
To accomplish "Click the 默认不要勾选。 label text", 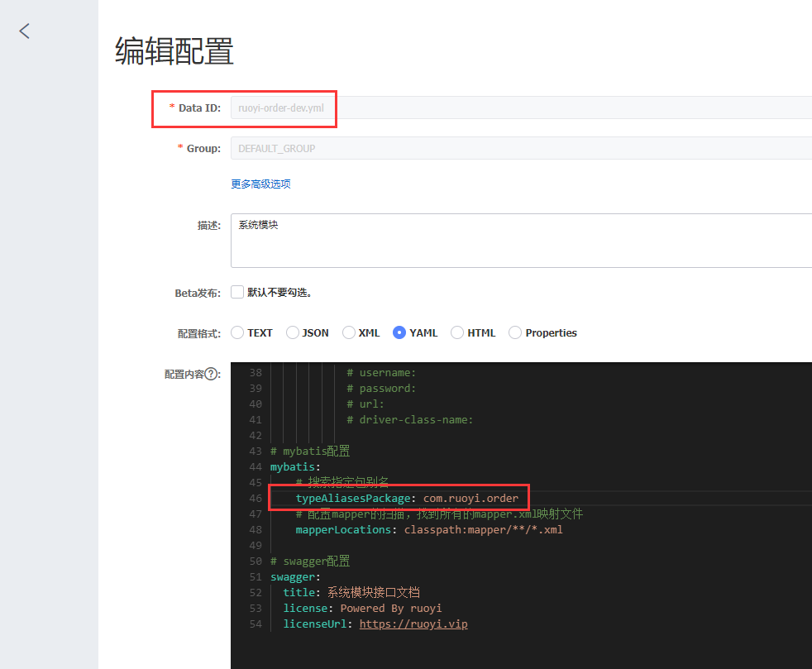I will 279,293.
